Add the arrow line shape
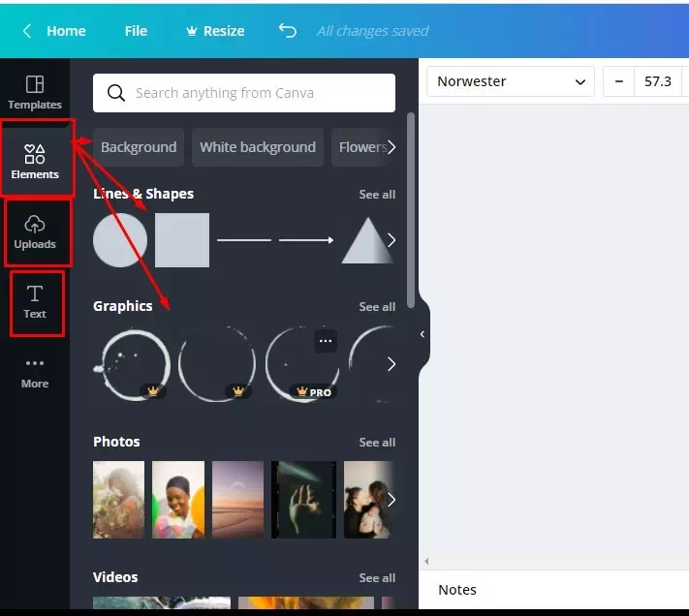Screen dimensions: 689x616 pos(306,240)
